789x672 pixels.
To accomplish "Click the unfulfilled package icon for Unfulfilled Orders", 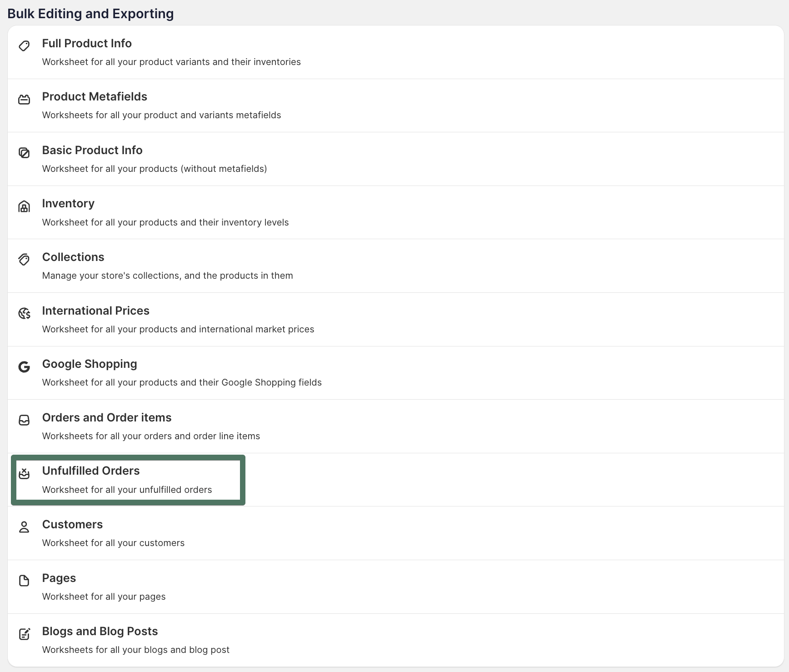I will [24, 474].
